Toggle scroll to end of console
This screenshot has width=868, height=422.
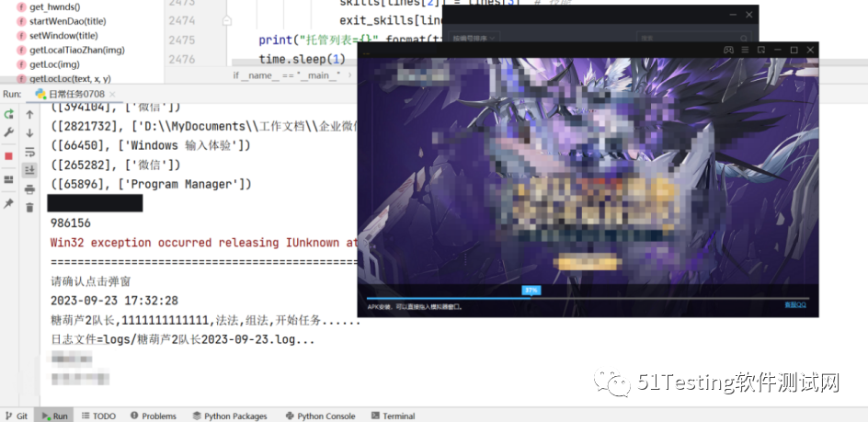30,171
